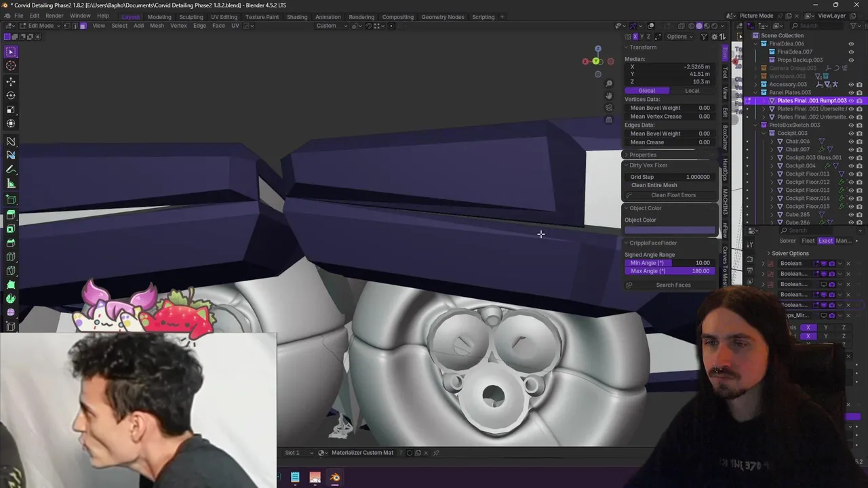Switch to material preview shading
This screenshot has width=868, height=488.
(706, 26)
